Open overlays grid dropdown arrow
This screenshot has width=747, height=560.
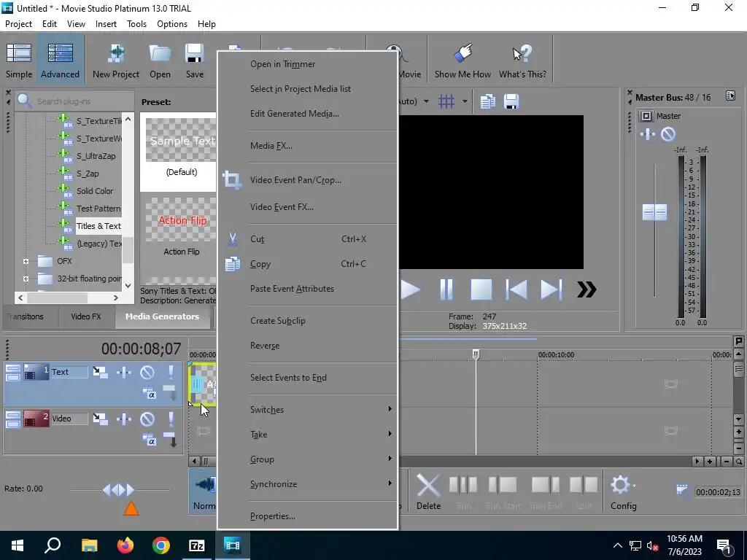tap(465, 101)
